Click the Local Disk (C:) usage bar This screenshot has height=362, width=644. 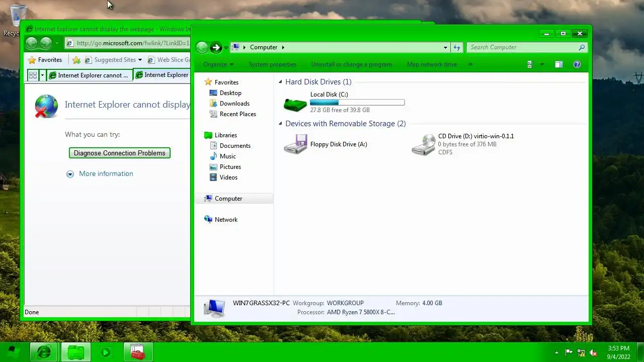[357, 103]
